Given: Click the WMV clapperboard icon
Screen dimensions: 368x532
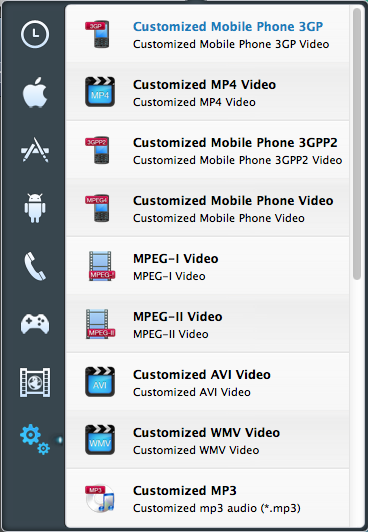Looking at the screenshot, I should [100, 440].
